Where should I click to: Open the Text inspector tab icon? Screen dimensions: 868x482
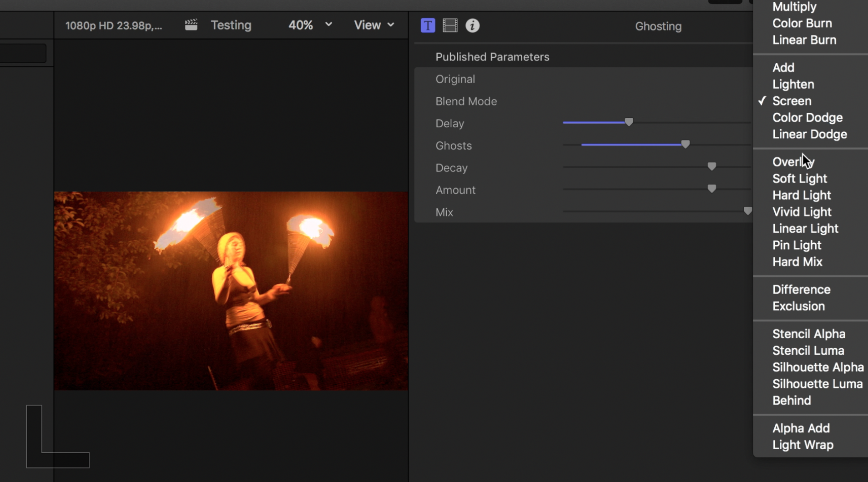pyautogui.click(x=428, y=25)
